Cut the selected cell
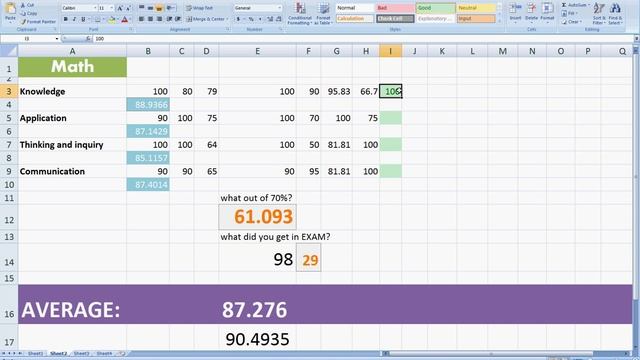The image size is (640, 360). 28,5
